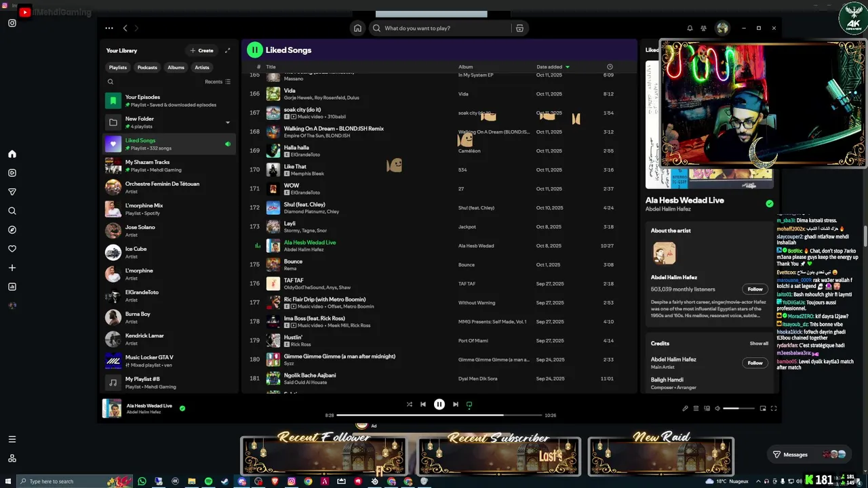Viewport: 868px width, 488px height.
Task: Expand the New Folder arrow
Action: pyautogui.click(x=227, y=123)
